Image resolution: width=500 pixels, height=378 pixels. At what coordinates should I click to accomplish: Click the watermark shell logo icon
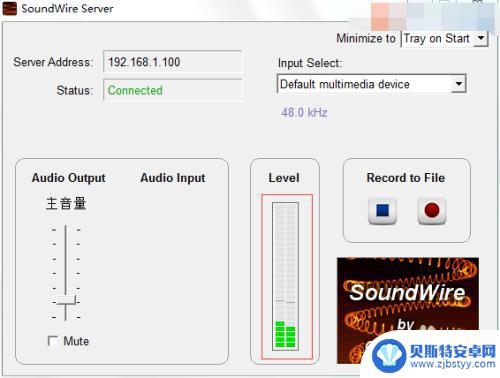coord(387,356)
